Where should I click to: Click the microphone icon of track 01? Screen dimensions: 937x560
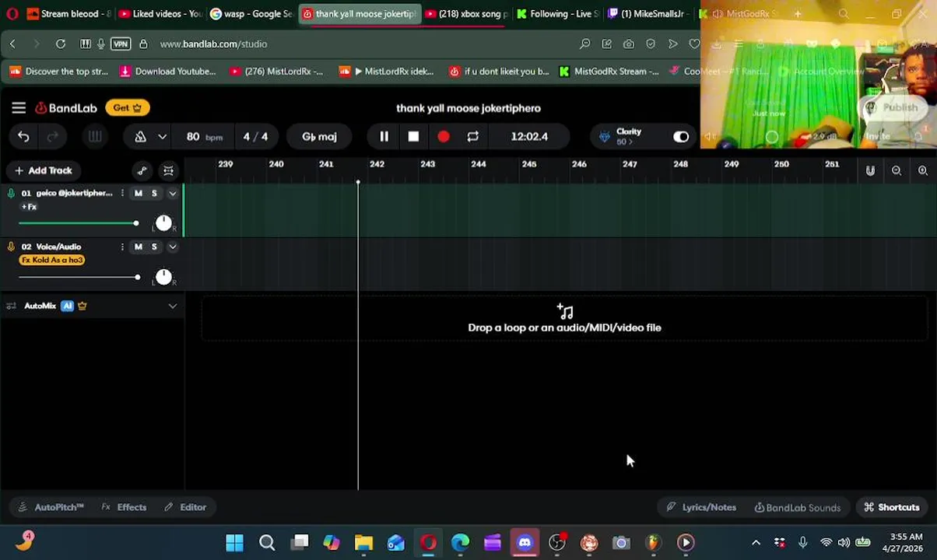tap(11, 193)
